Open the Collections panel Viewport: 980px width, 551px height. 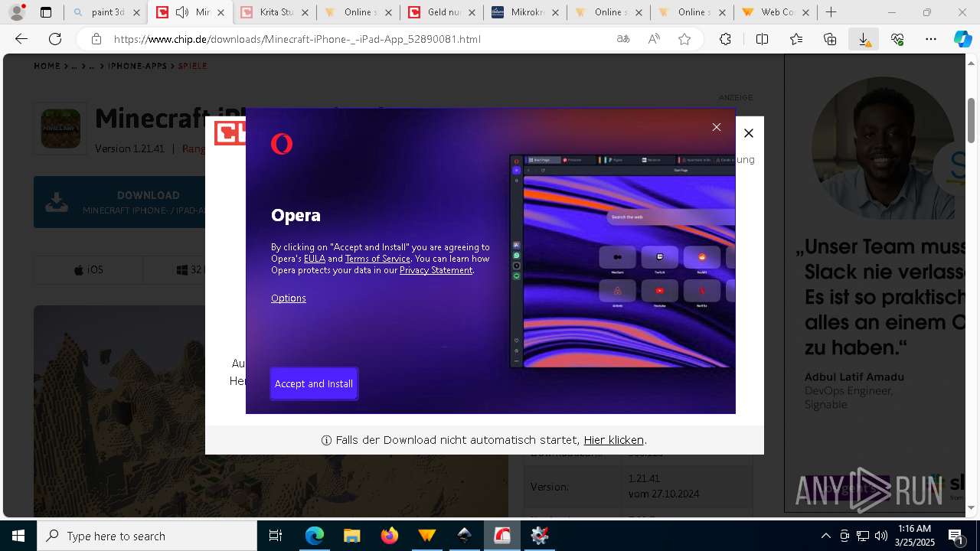click(x=830, y=39)
